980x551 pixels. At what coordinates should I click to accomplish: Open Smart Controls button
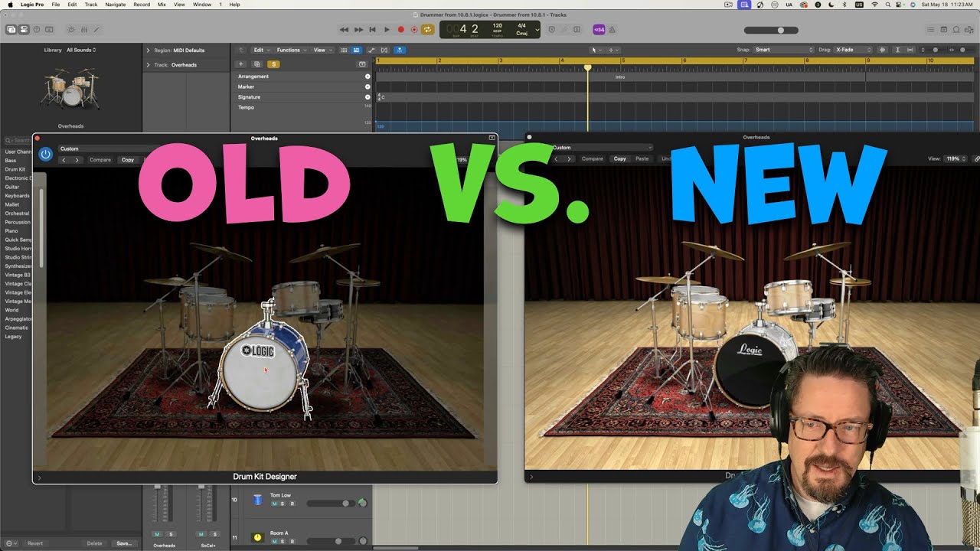pyautogui.click(x=71, y=30)
